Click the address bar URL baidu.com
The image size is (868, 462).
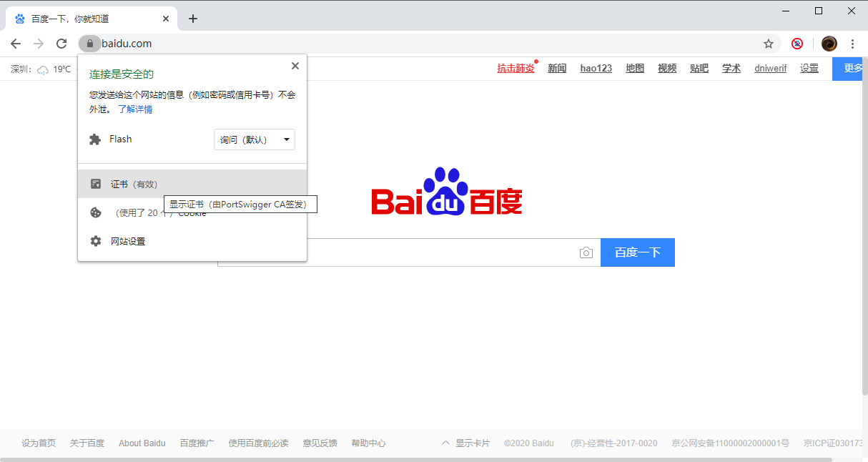(x=127, y=44)
